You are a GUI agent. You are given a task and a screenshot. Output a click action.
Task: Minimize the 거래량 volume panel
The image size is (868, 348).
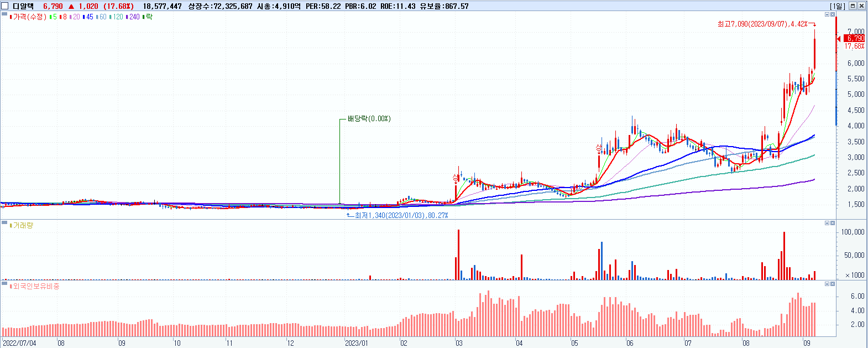tap(827, 223)
